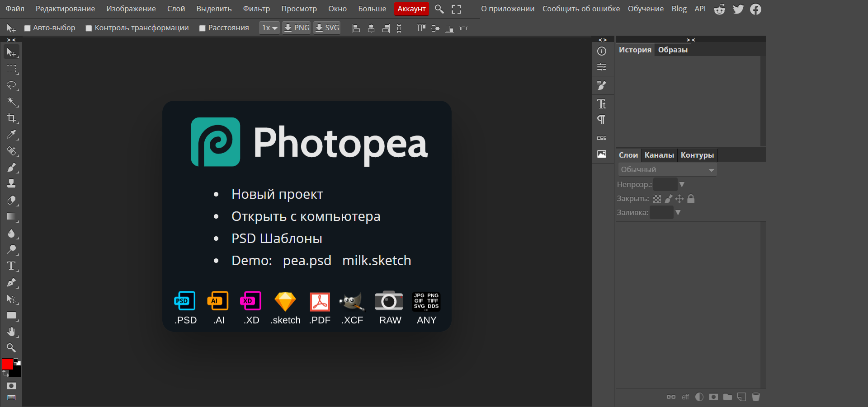Select the Crop tool
The image size is (868, 407).
pos(11,118)
